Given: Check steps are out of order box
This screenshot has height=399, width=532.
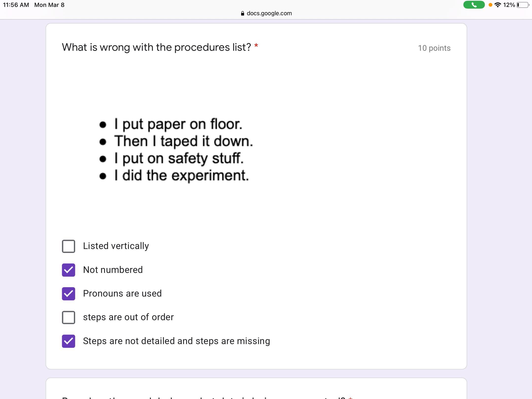Looking at the screenshot, I should click(68, 317).
